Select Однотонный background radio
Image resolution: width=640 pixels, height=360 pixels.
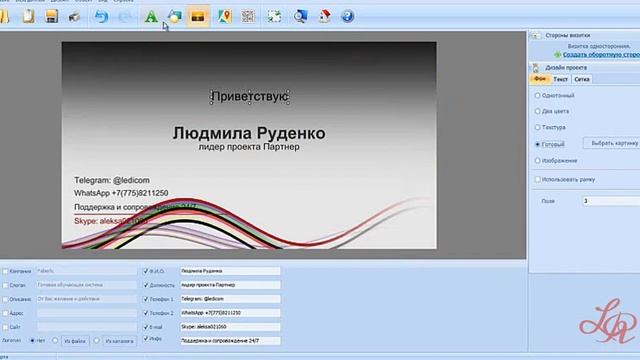click(538, 95)
